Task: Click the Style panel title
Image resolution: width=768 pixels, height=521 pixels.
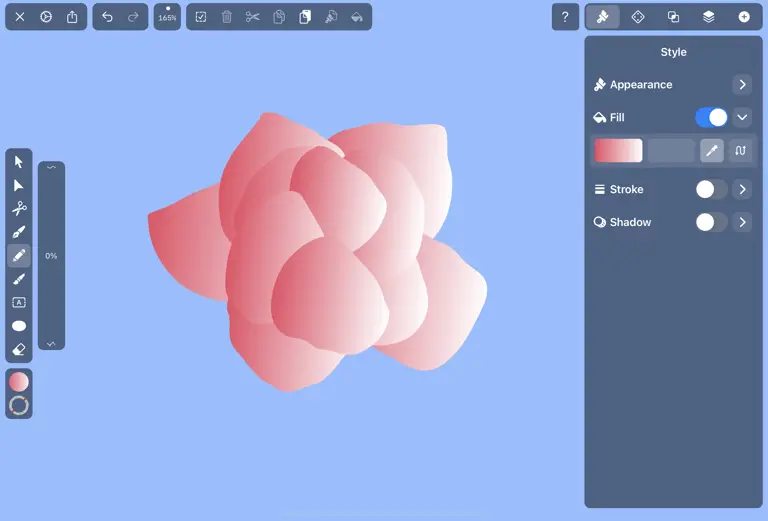Action: click(673, 52)
